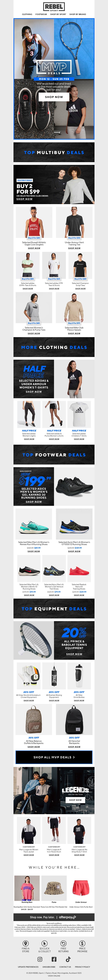Viewport: 108px width, 980px height.
Task: Open the Puma leopard bucket hat thumbnail
Action: 54,888
